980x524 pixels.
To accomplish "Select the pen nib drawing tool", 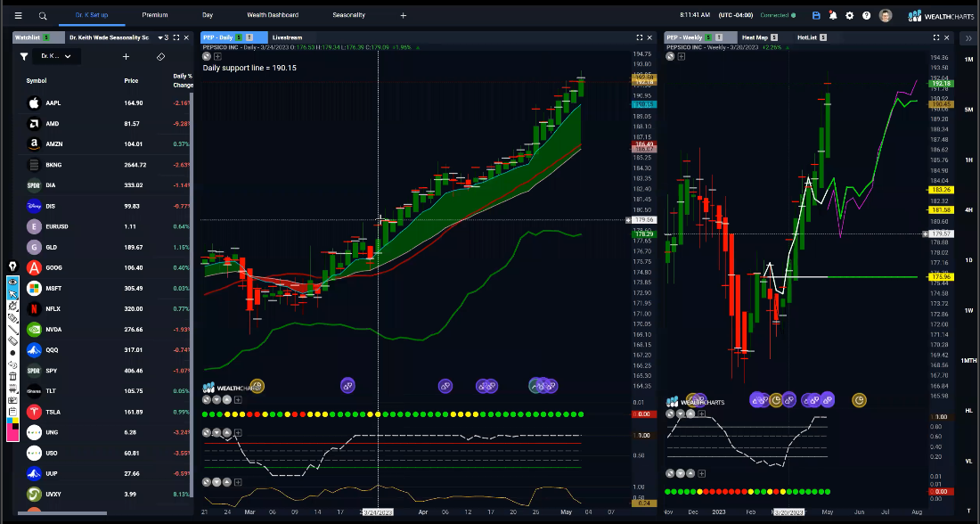I will [12, 267].
